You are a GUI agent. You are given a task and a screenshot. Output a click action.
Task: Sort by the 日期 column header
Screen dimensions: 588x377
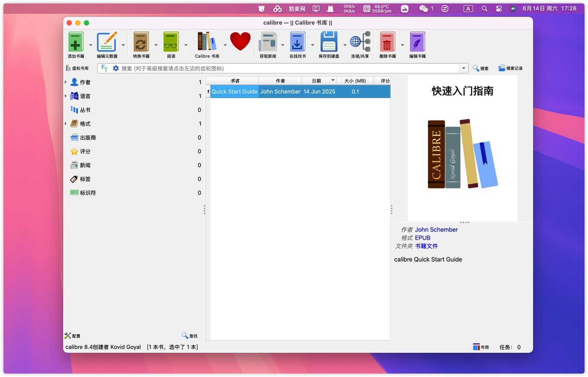319,81
